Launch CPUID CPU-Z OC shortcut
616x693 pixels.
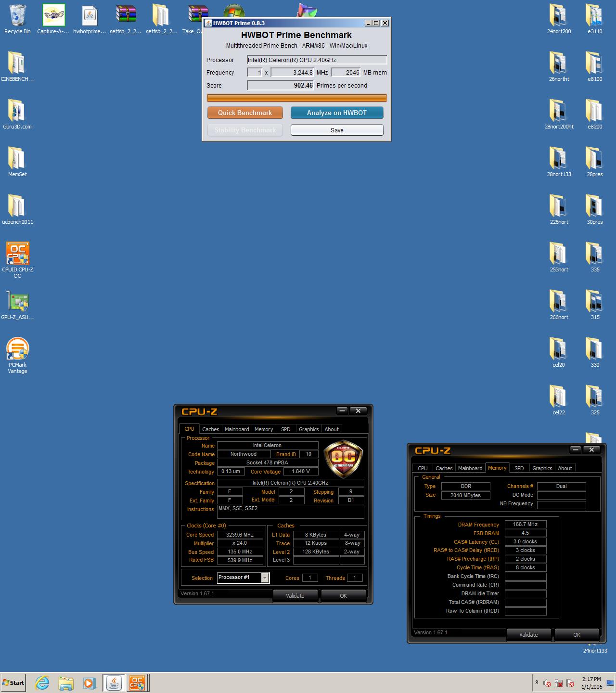17,260
